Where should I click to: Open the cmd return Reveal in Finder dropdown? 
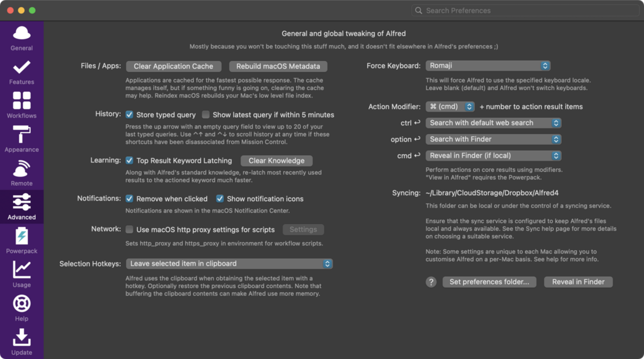click(493, 155)
